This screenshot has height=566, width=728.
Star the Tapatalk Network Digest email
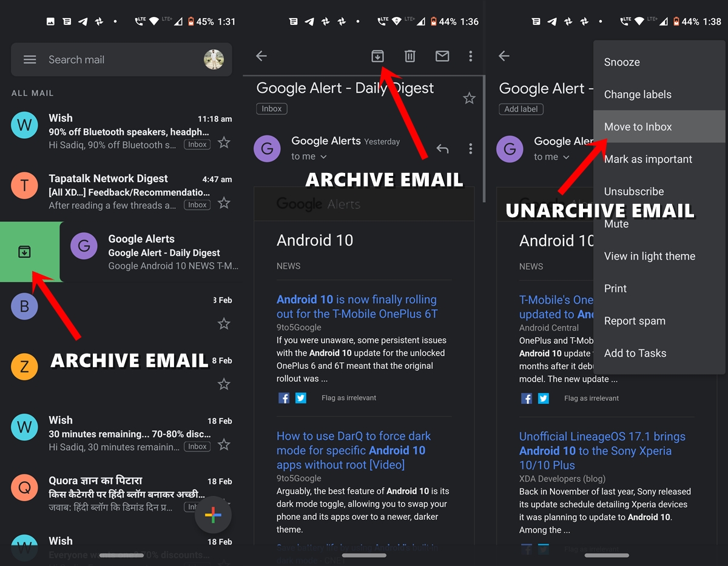[224, 203]
